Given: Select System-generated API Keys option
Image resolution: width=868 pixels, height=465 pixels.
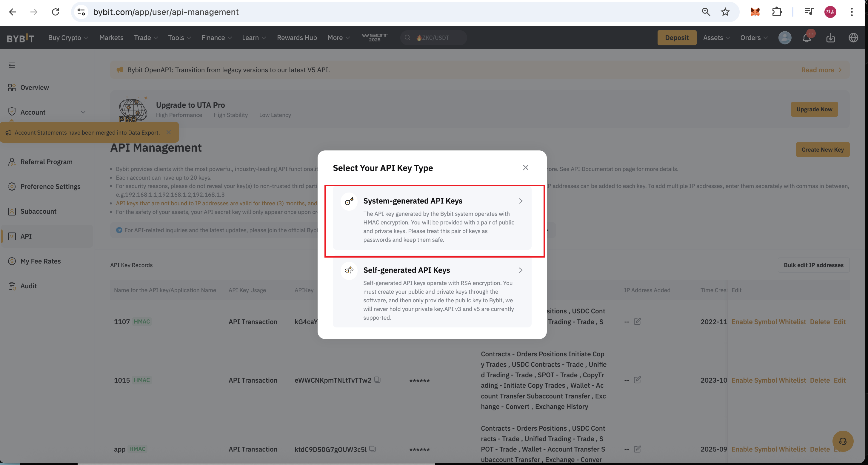Looking at the screenshot, I should (x=432, y=219).
